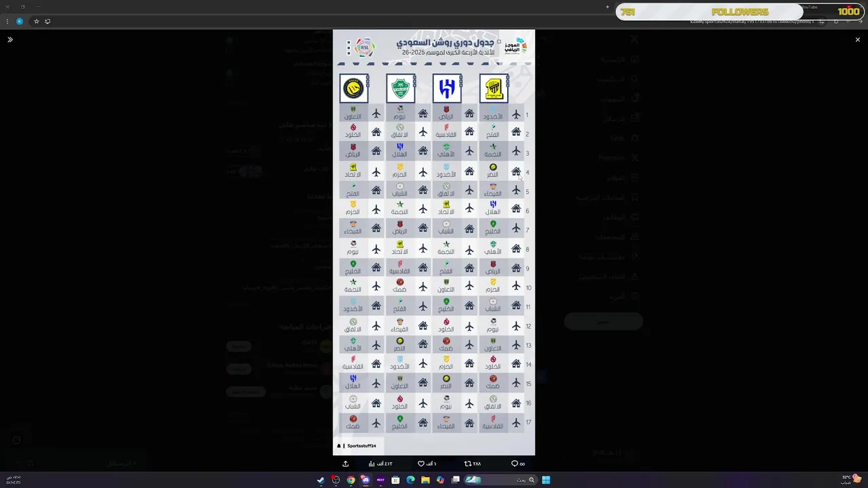The width and height of the screenshot is (868, 488).
Task: Click the Al-Ittihad yellow-black club logo in the schedule header
Action: tap(494, 88)
